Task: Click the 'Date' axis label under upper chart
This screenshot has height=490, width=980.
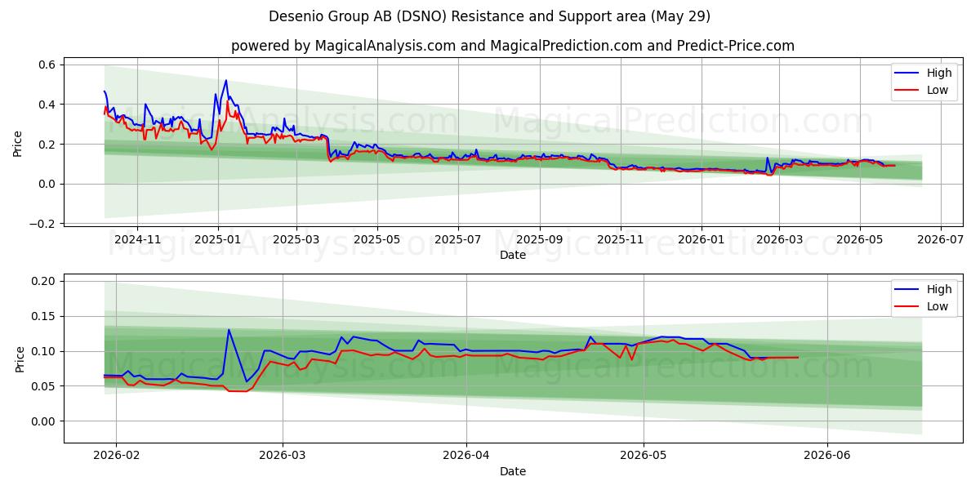Action: click(513, 255)
